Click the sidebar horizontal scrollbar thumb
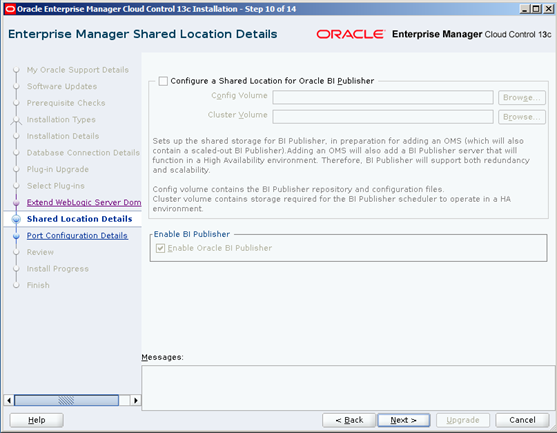The height and width of the screenshot is (433, 557). 66,400
